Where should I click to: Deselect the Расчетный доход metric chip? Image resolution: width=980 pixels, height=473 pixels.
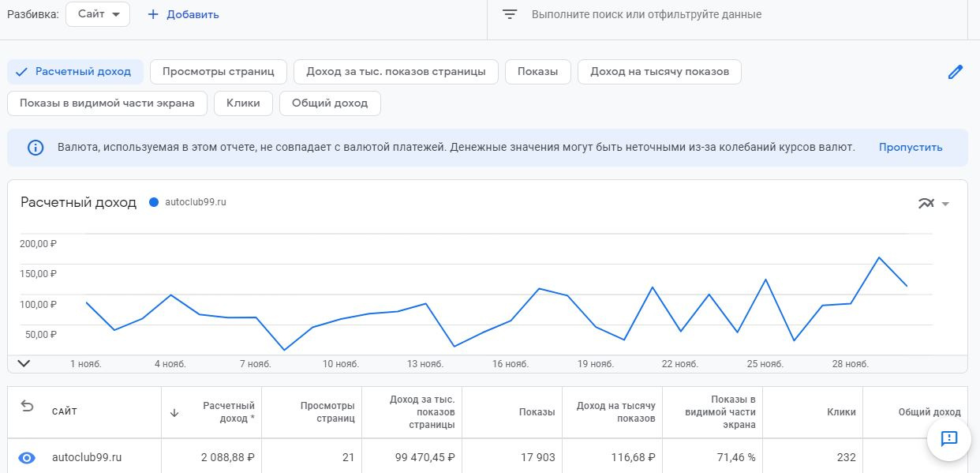point(75,72)
